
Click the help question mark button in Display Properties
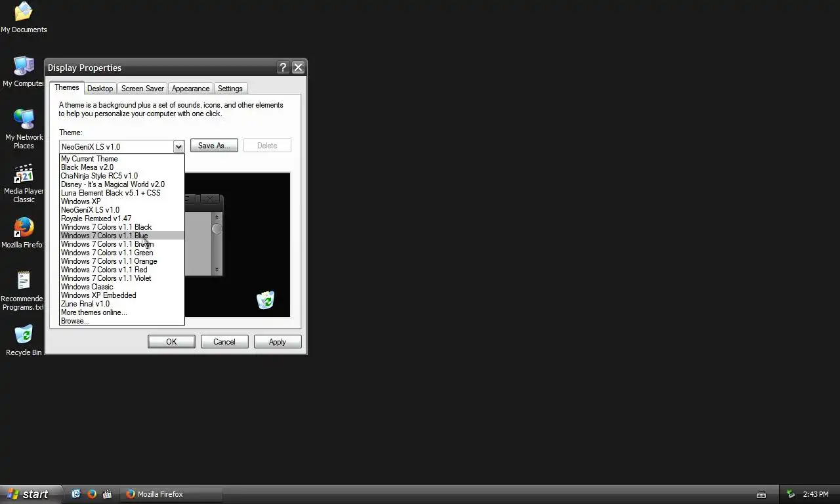click(283, 68)
